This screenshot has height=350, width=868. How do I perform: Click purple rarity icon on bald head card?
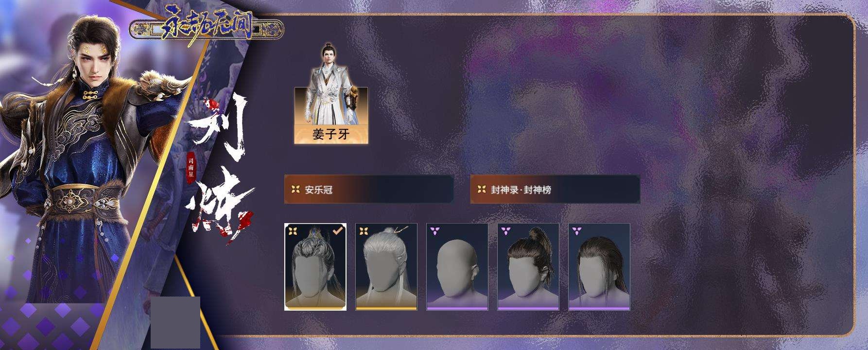435,231
